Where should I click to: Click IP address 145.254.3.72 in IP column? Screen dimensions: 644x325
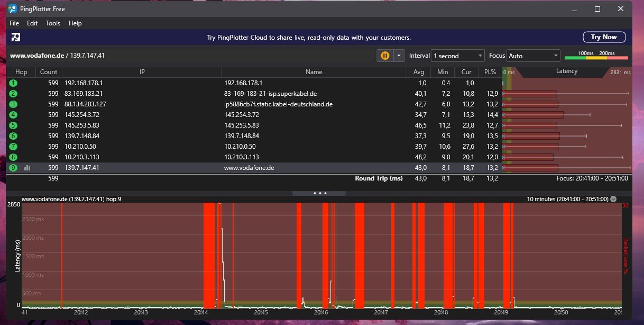click(x=82, y=115)
